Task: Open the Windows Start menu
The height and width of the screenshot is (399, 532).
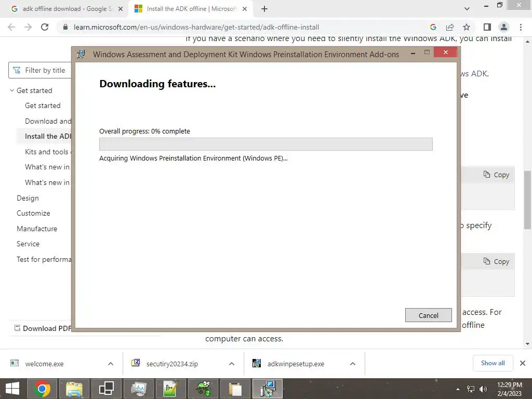Action: point(12,389)
